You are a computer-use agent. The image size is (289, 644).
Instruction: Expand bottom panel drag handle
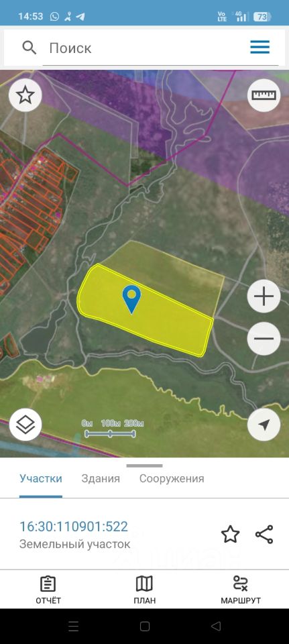click(145, 466)
